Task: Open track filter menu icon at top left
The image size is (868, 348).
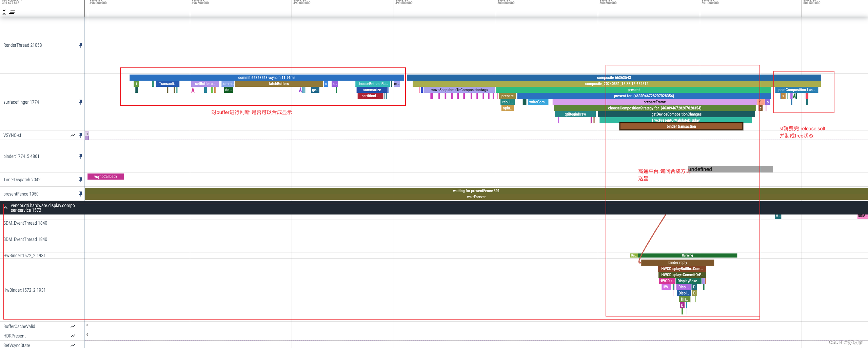Action: click(x=12, y=12)
